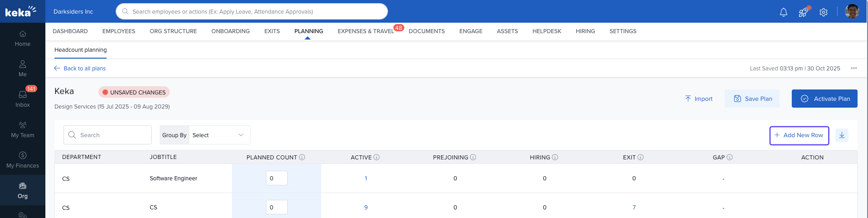This screenshot has width=868, height=218.
Task: Select the Headcount planning tab
Action: click(x=80, y=50)
